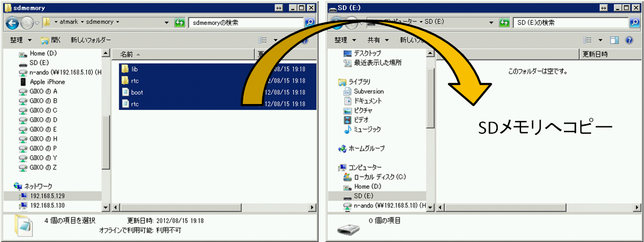Click scroll down arrow in SD (E:) navigation pane
This screenshot has width=644, height=242.
pos(430,206)
